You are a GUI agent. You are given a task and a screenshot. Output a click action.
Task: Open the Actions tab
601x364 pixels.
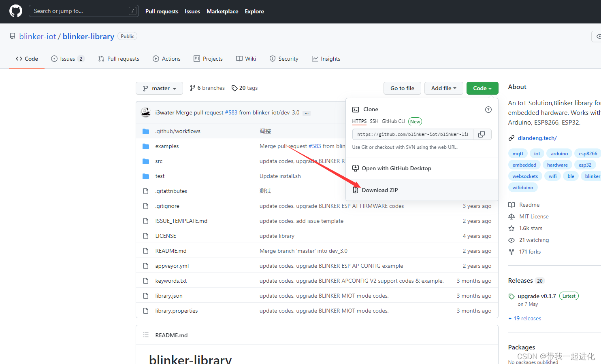click(166, 59)
